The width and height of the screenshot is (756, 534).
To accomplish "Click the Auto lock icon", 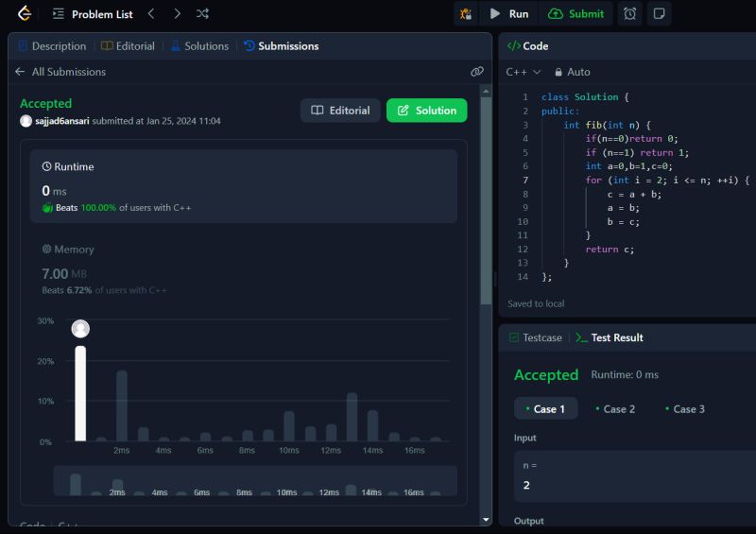I will coord(558,72).
